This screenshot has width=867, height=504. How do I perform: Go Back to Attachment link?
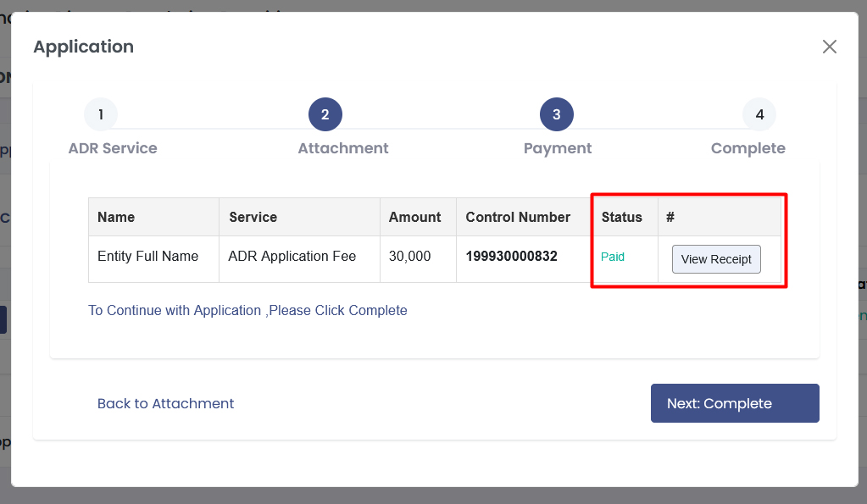(165, 403)
